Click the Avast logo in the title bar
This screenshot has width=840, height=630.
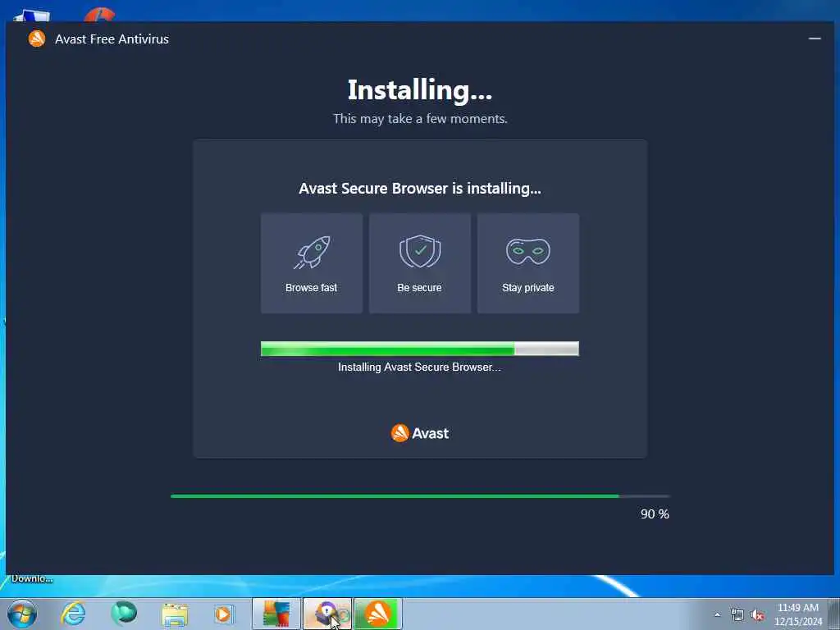pos(36,39)
